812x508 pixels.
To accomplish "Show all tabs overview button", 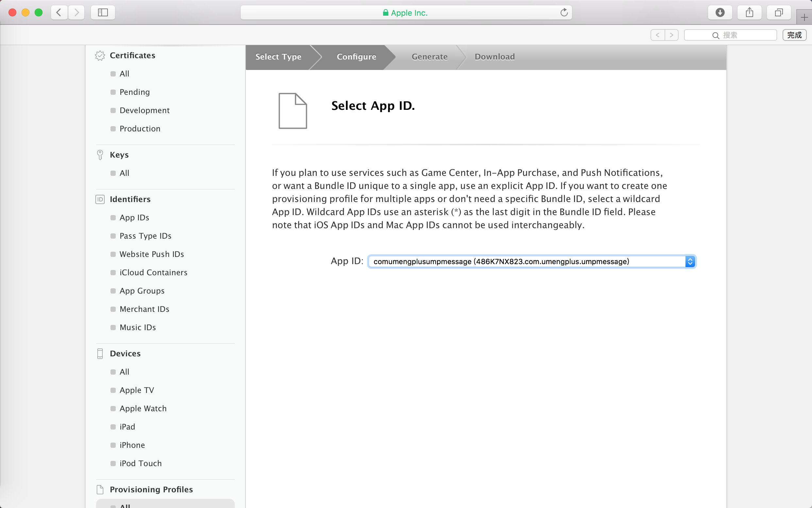I will click(779, 13).
